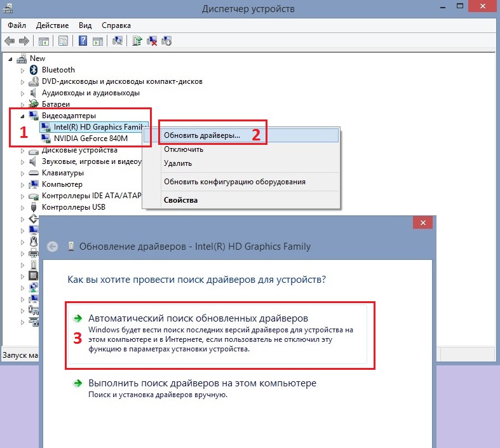Screen dimensions: 500x448
Task: Open the Справка menu
Action: click(116, 25)
